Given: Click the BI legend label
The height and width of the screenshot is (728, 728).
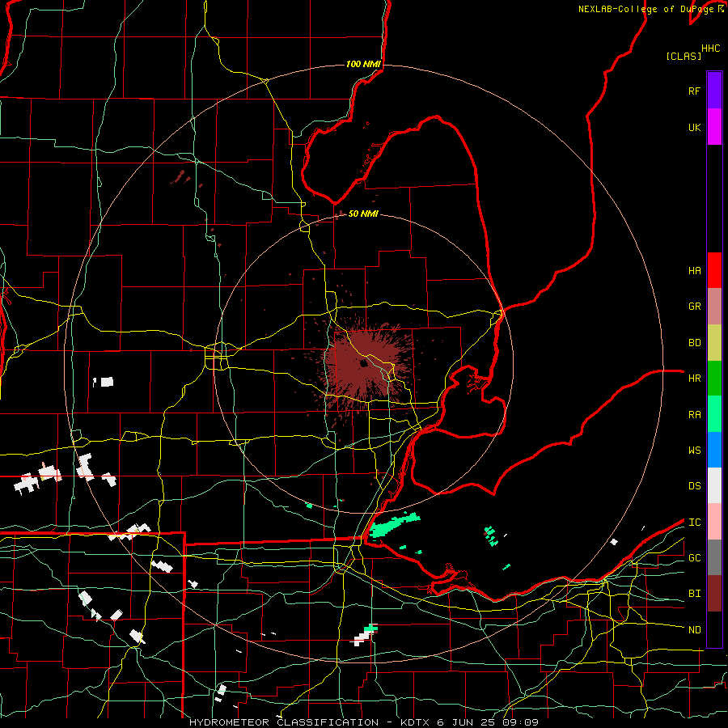Looking at the screenshot, I should tap(694, 594).
